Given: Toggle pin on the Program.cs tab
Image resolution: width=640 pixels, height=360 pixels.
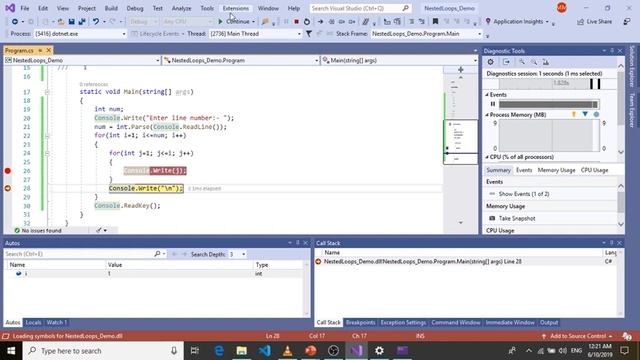Looking at the screenshot, I should [40, 50].
